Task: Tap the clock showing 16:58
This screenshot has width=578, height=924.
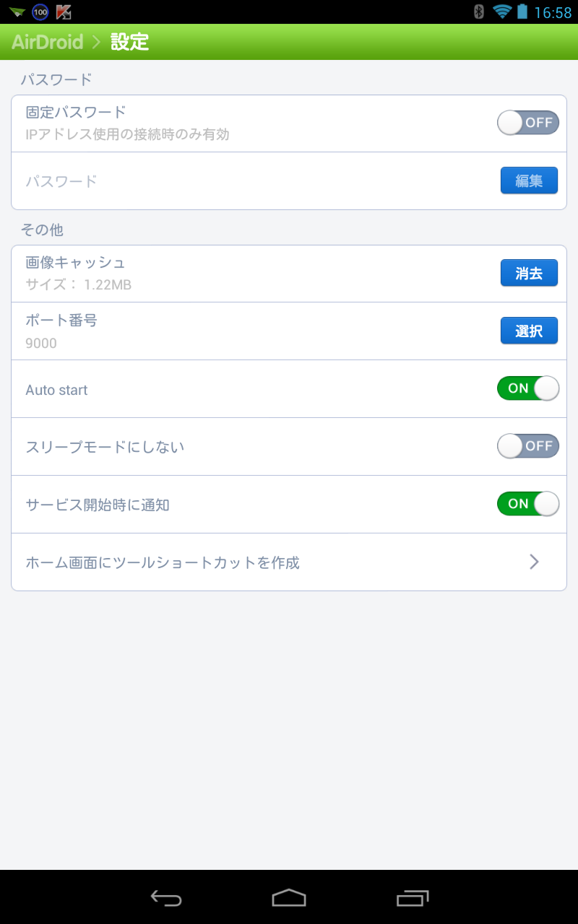Action: click(x=553, y=12)
